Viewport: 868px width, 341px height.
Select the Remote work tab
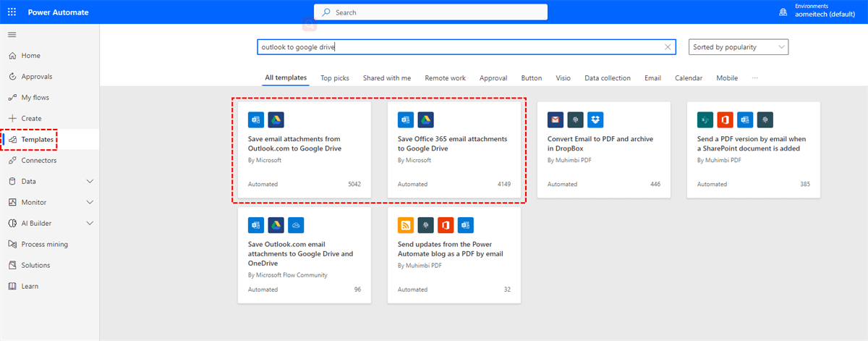(x=445, y=78)
